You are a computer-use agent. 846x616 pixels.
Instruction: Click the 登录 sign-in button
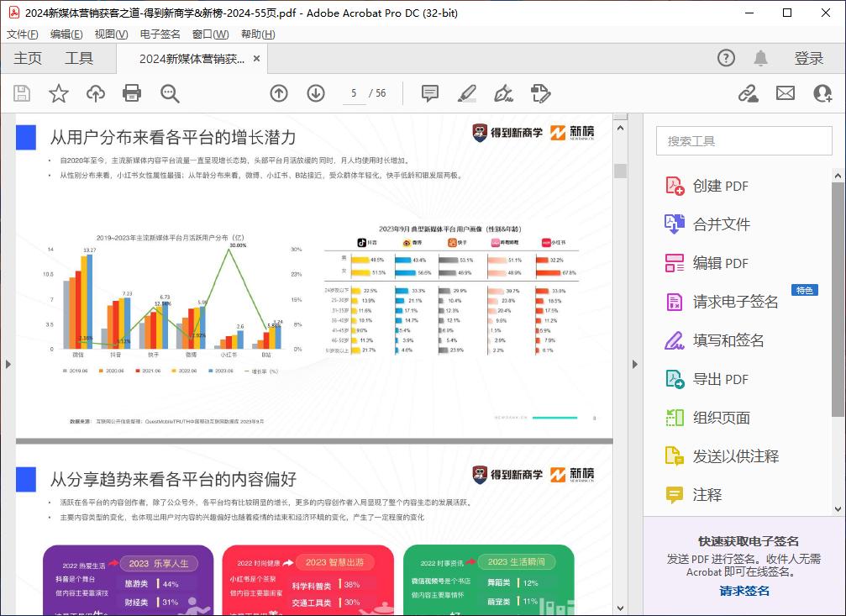[x=809, y=58]
